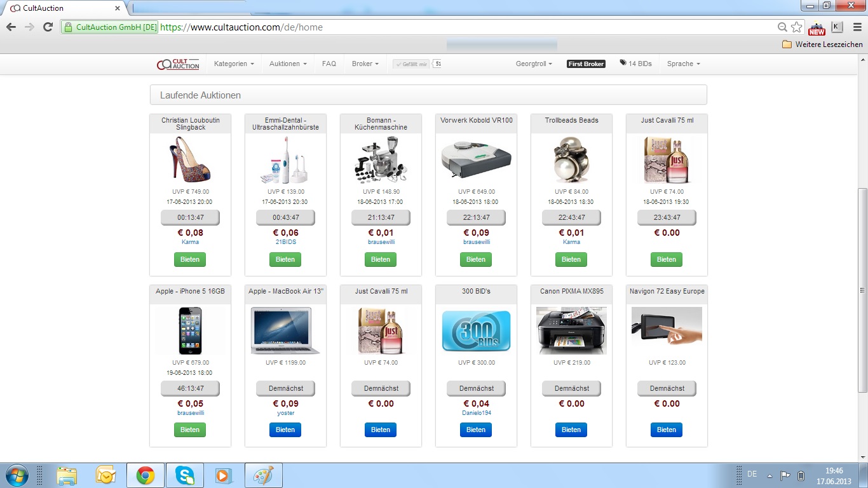
Task: Open Christian Louboutin shoe thumbnail
Action: [x=189, y=159]
